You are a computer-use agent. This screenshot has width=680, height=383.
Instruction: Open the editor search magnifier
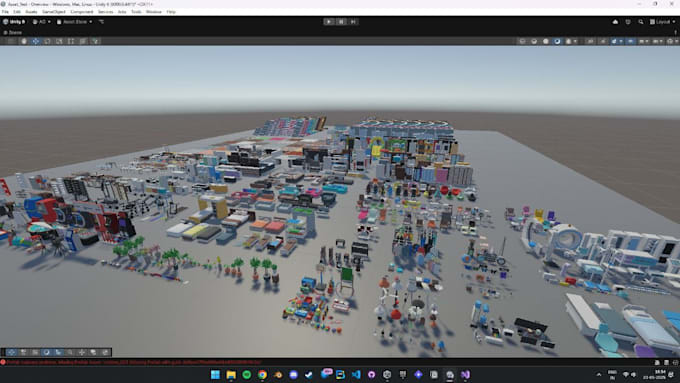(x=641, y=22)
